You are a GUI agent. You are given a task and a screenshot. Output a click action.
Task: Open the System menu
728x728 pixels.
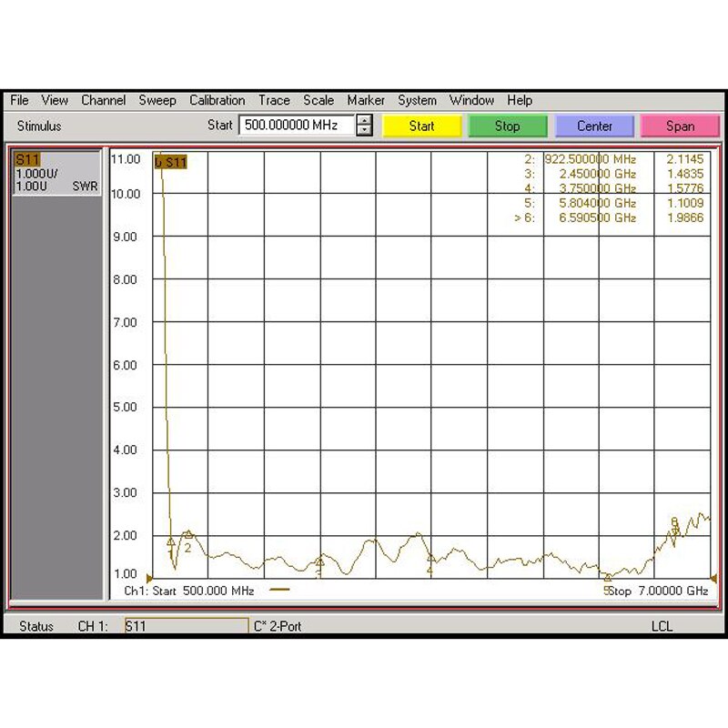click(x=417, y=100)
